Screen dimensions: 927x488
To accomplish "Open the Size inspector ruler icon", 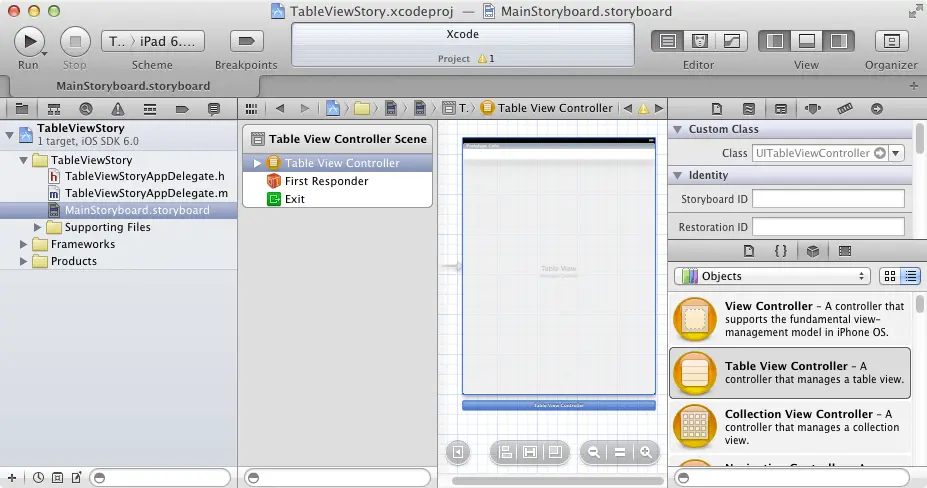I will point(844,108).
